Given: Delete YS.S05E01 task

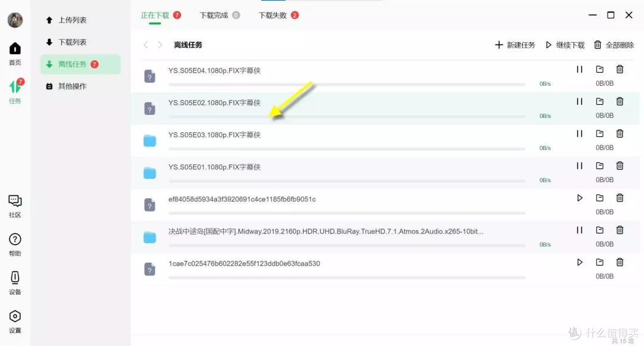Looking at the screenshot, I should point(620,166).
